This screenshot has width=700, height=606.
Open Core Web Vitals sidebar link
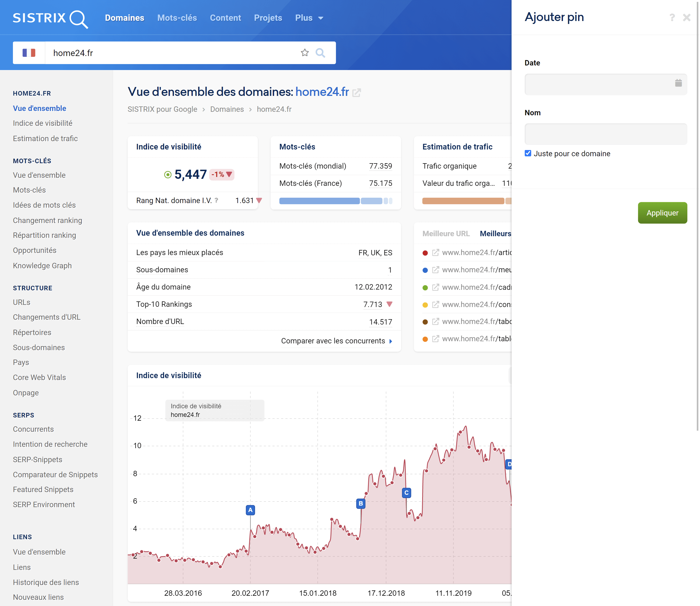point(39,377)
